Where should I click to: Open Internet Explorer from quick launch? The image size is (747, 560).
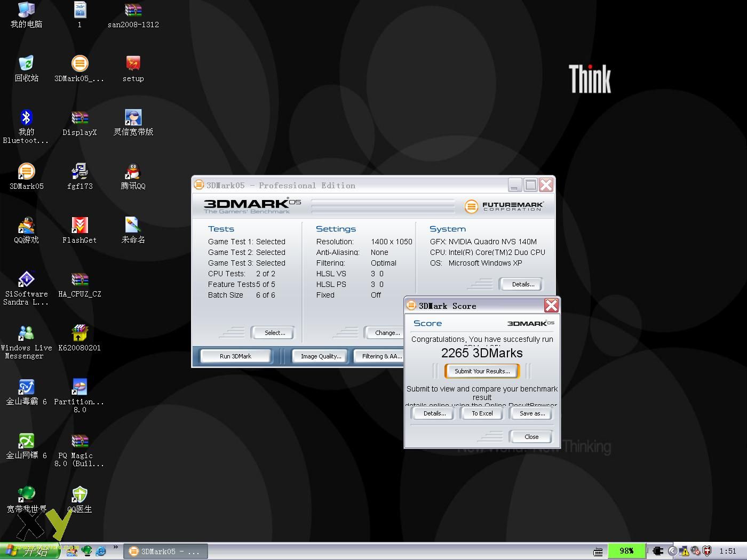point(100,551)
